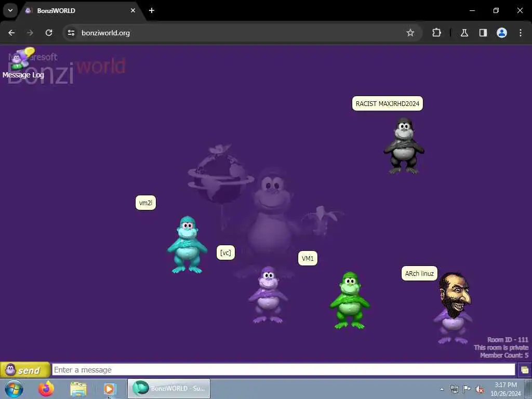The height and width of the screenshot is (399, 532).
Task: Click the RACIST MAXJRHD2024 name bubble
Action: click(x=388, y=103)
